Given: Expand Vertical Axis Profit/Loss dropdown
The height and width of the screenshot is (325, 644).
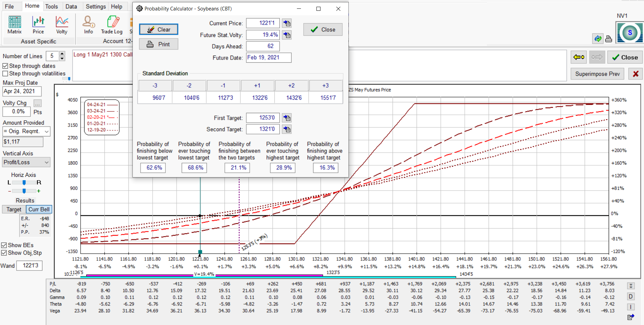Looking at the screenshot, I should (47, 162).
